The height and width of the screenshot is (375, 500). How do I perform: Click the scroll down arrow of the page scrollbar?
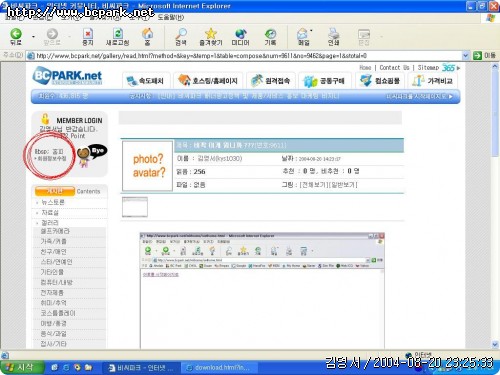coord(495,344)
